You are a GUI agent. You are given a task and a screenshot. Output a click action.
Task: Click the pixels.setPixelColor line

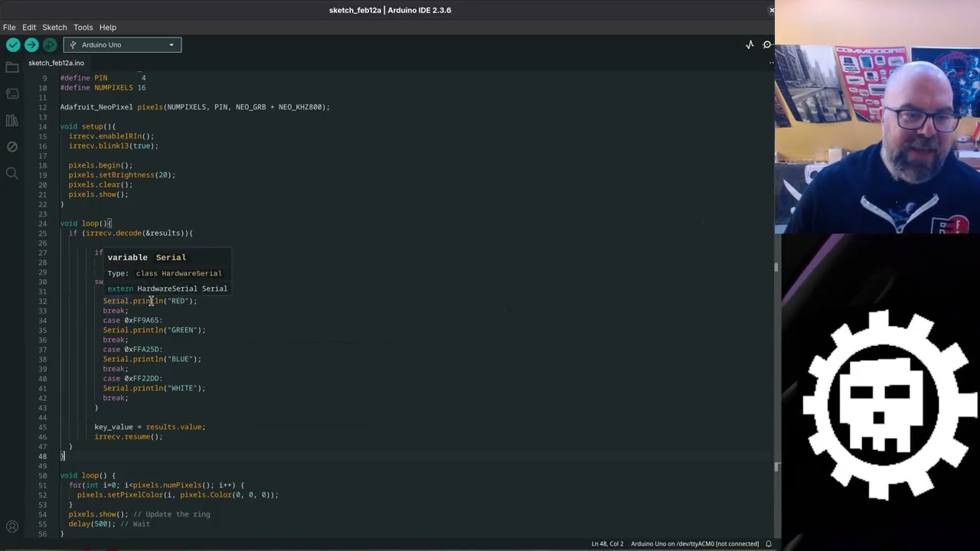click(x=178, y=495)
